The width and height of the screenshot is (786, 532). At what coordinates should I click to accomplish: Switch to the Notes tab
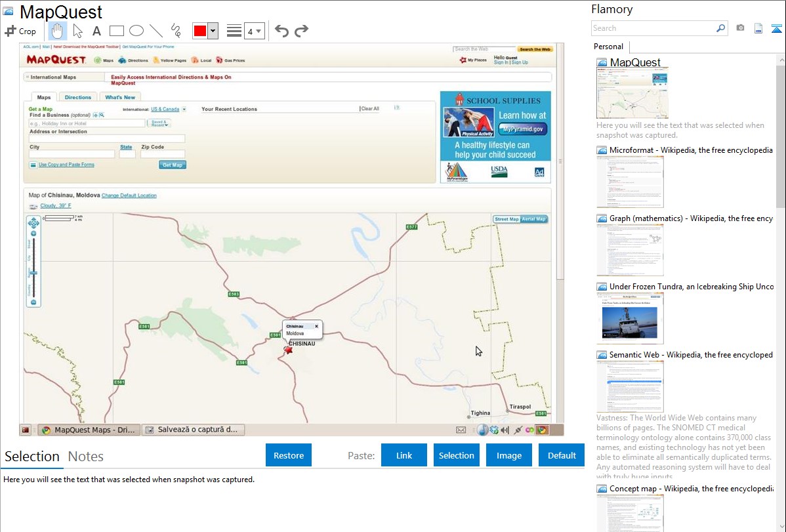coord(86,457)
